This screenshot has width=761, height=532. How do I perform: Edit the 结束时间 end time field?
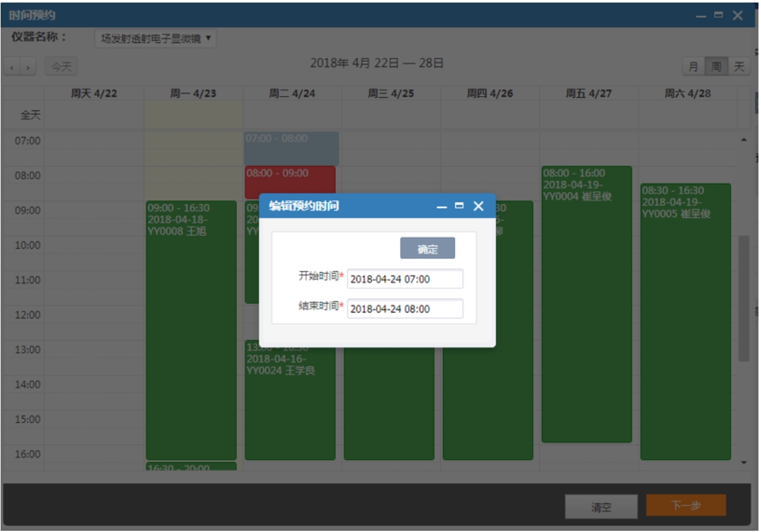tap(405, 309)
